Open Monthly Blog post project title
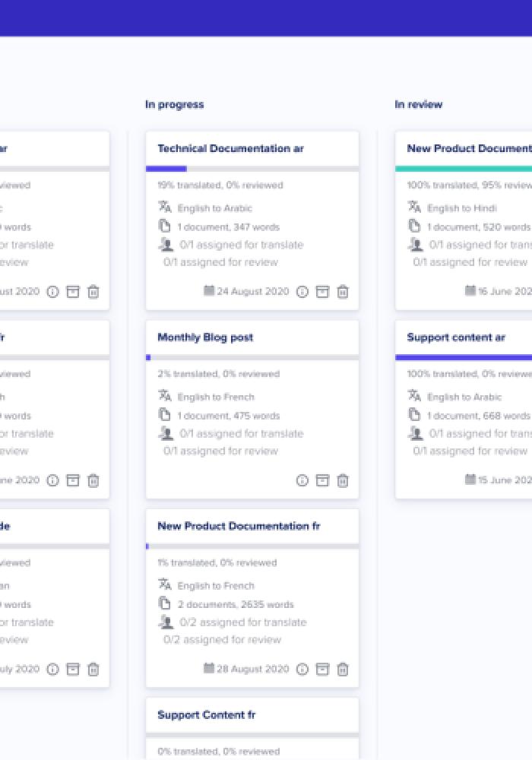This screenshot has width=532, height=760. pos(205,337)
